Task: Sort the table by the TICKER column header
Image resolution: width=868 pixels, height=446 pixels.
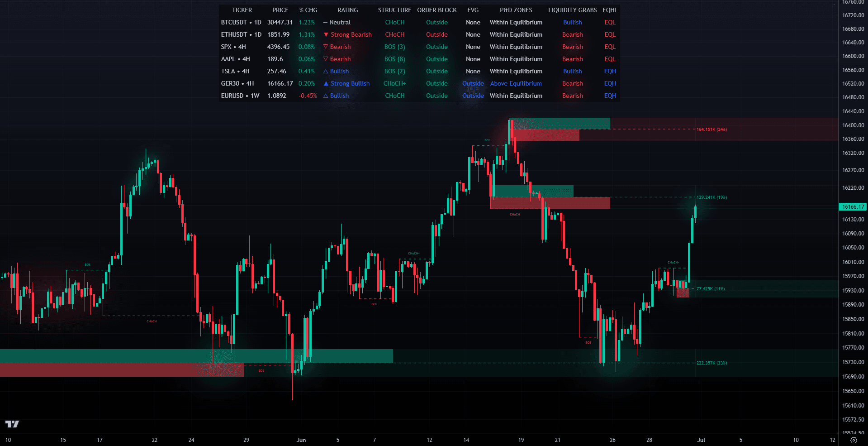Action: coord(242,10)
